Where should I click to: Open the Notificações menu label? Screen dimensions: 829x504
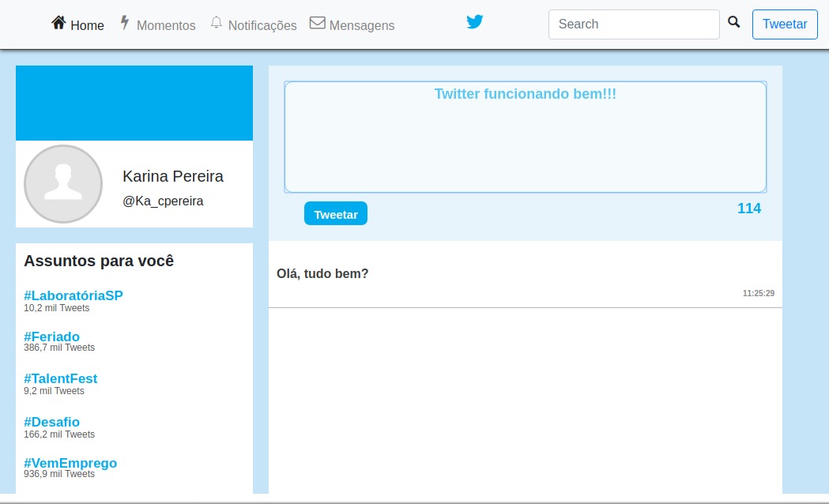coord(262,25)
